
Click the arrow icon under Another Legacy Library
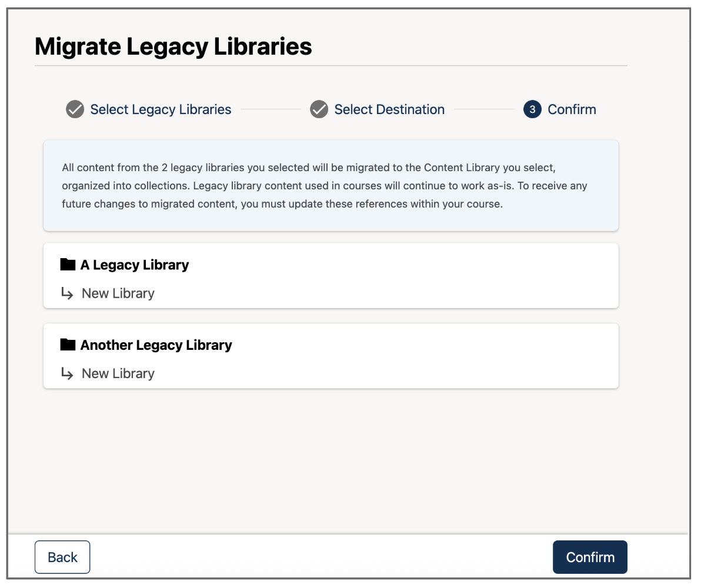pyautogui.click(x=67, y=373)
